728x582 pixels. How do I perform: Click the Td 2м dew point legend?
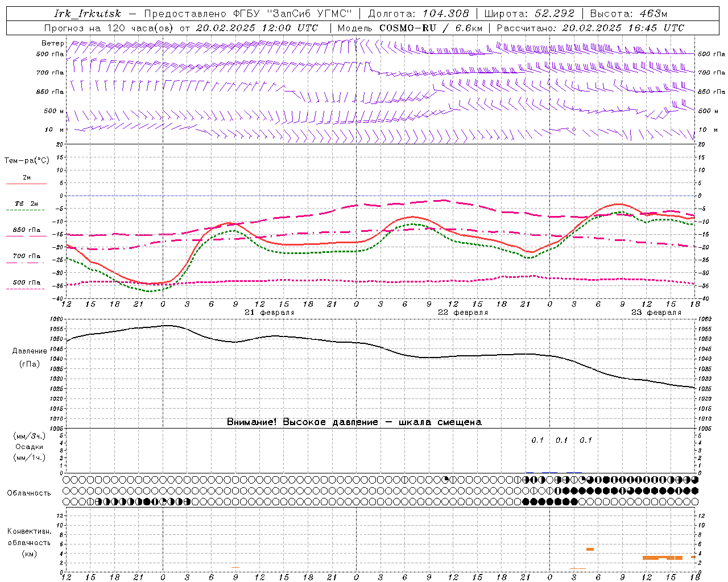26,204
